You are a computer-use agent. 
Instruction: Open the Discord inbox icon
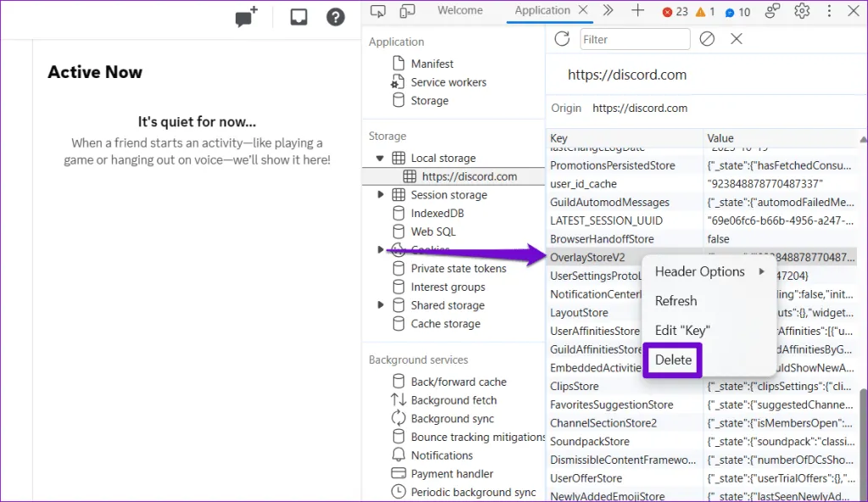tap(298, 17)
